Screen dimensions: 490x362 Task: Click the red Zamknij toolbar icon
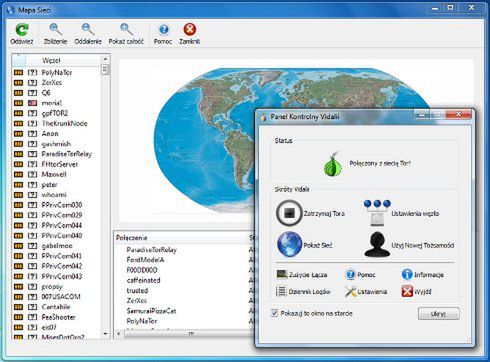click(190, 29)
